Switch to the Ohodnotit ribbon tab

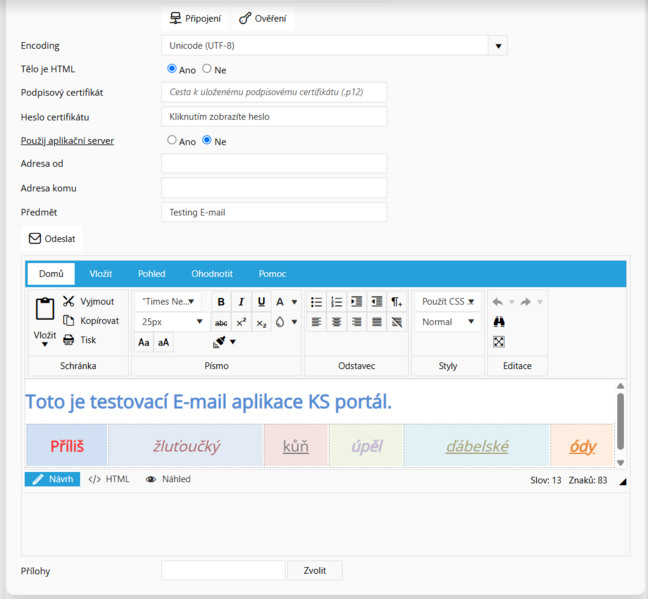click(212, 274)
